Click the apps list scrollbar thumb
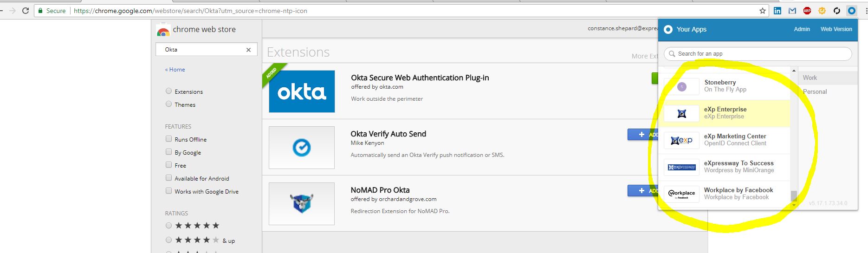Screen dimensions: 868x253 point(794,196)
